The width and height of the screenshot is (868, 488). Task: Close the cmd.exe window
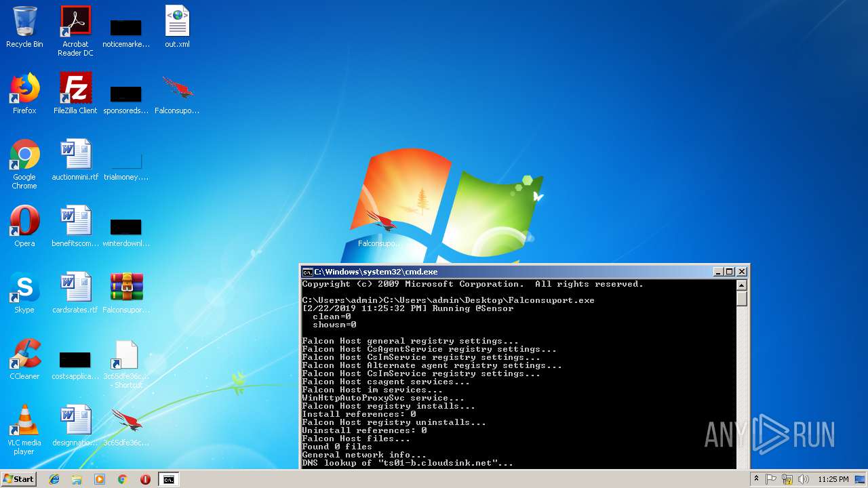pyautogui.click(x=741, y=272)
